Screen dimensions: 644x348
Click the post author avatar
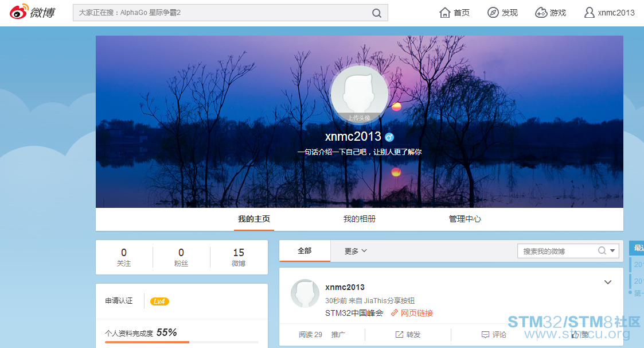(x=305, y=293)
